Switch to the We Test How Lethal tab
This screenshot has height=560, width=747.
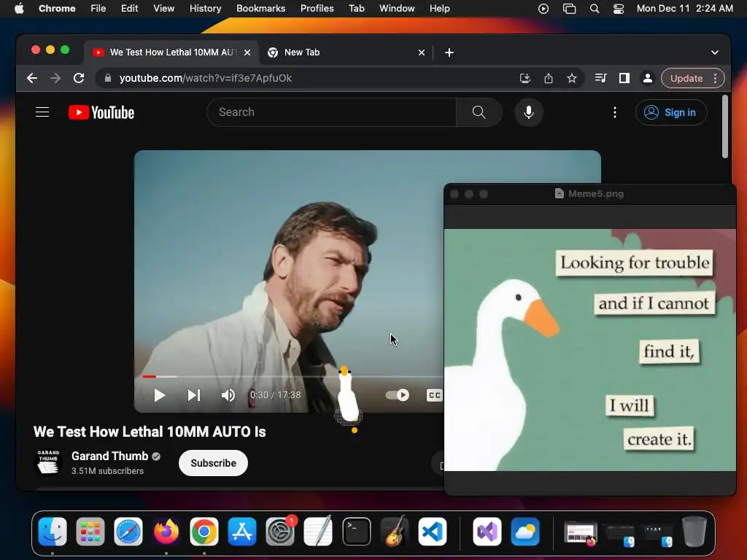pos(171,52)
